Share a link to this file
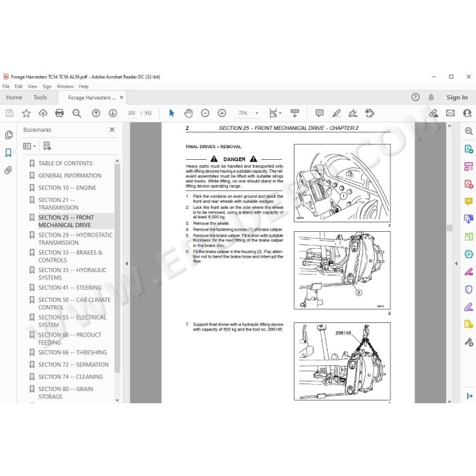 coord(434,114)
